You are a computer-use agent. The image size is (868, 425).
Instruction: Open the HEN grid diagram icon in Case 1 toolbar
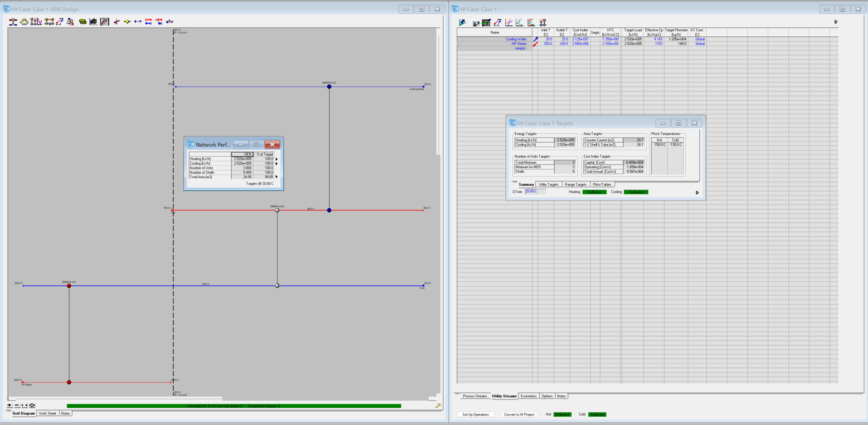pyautogui.click(x=543, y=22)
